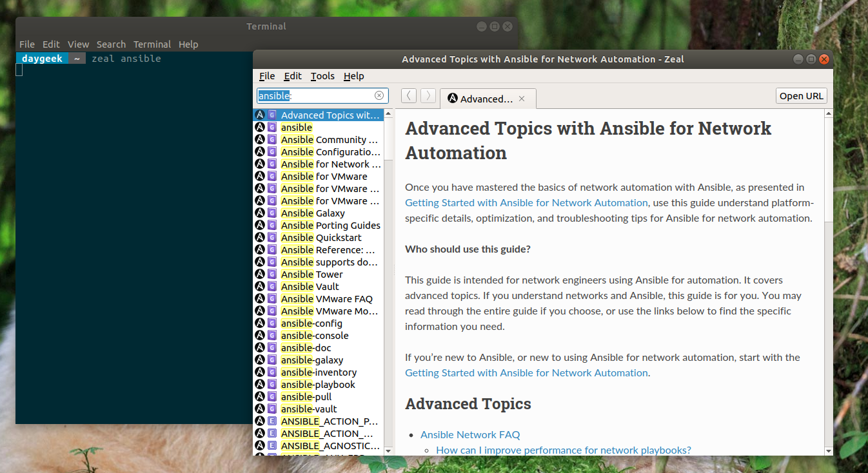Viewport: 868px width, 473px height.
Task: Select the 'ansible-doc' result
Action: coord(319,347)
